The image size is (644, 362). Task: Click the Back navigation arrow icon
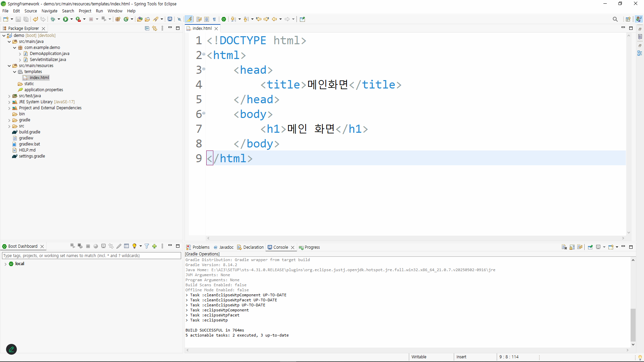coord(274,19)
